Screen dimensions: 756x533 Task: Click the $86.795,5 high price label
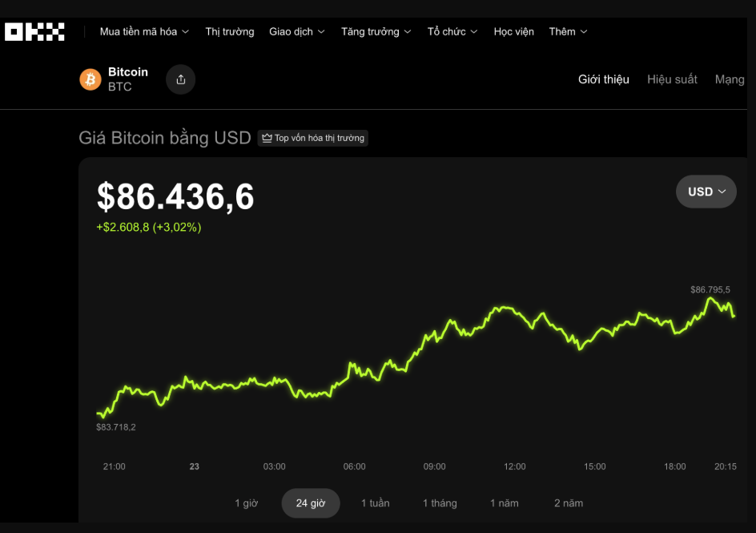pyautogui.click(x=710, y=290)
